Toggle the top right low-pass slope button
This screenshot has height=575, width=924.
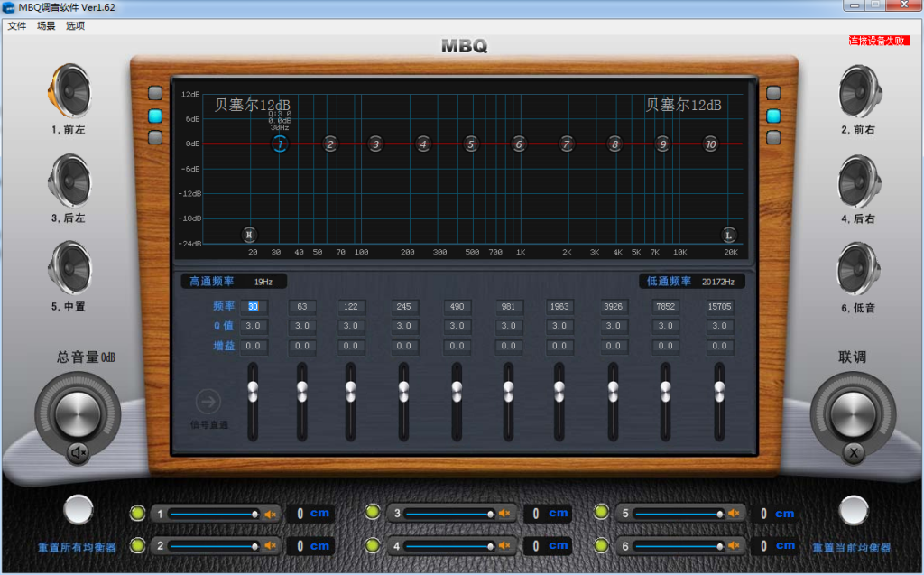773,93
